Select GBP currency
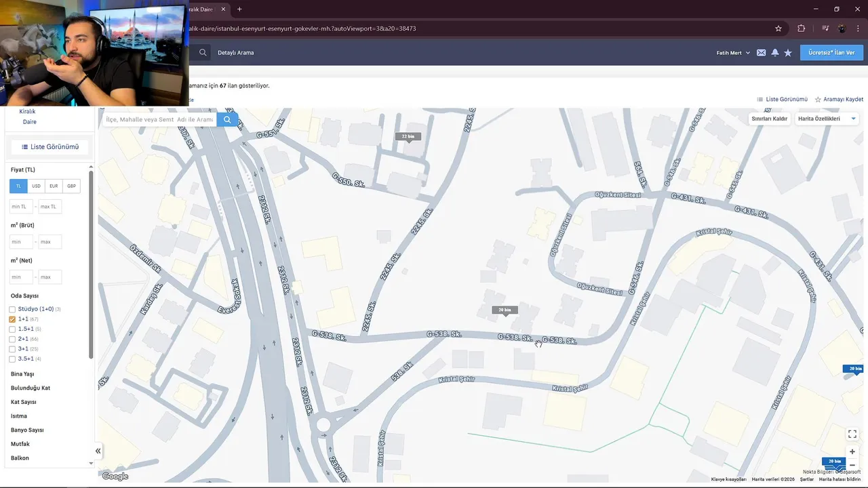 [71, 186]
